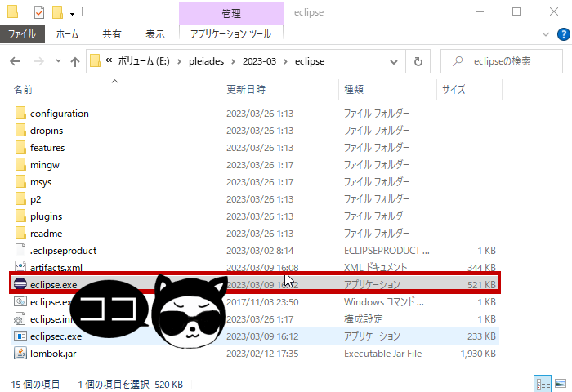
Task: Open the quick access toolbar customize dropdown
Action: (x=72, y=13)
